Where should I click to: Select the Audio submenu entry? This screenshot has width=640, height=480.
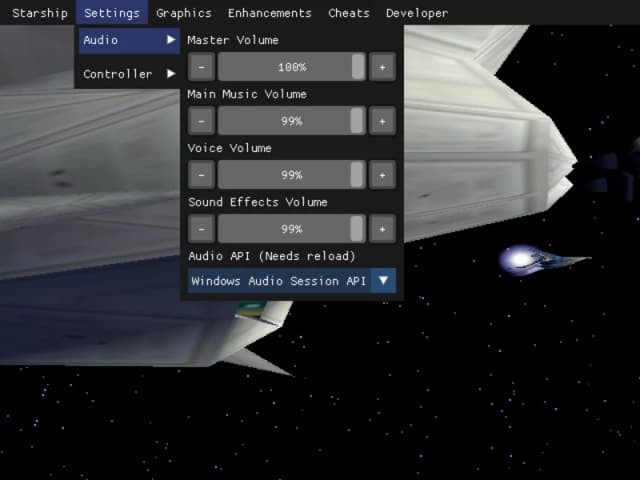point(129,40)
